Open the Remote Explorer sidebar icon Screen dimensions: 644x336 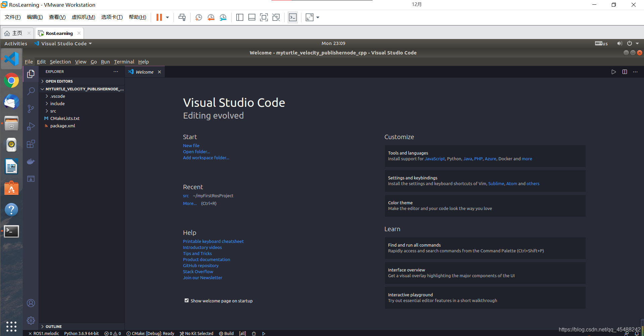31,179
